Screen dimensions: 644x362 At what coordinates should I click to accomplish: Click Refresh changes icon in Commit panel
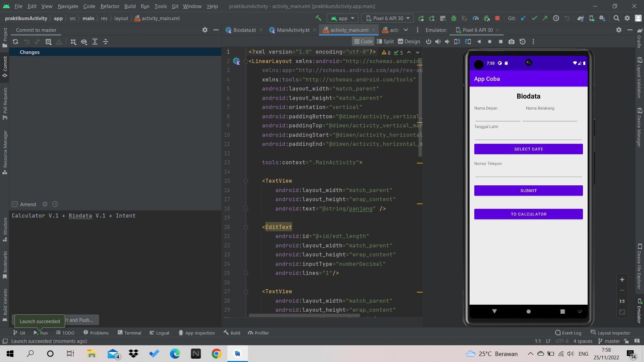click(x=15, y=42)
